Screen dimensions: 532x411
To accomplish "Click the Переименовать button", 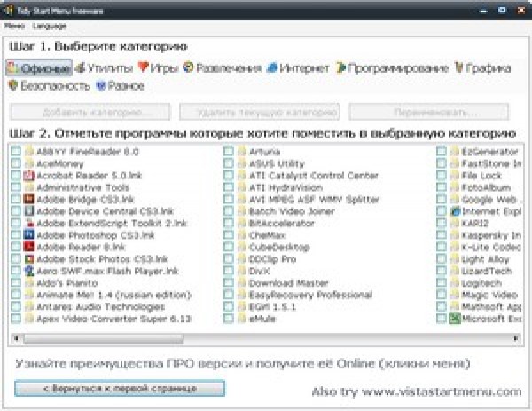I will (x=428, y=112).
